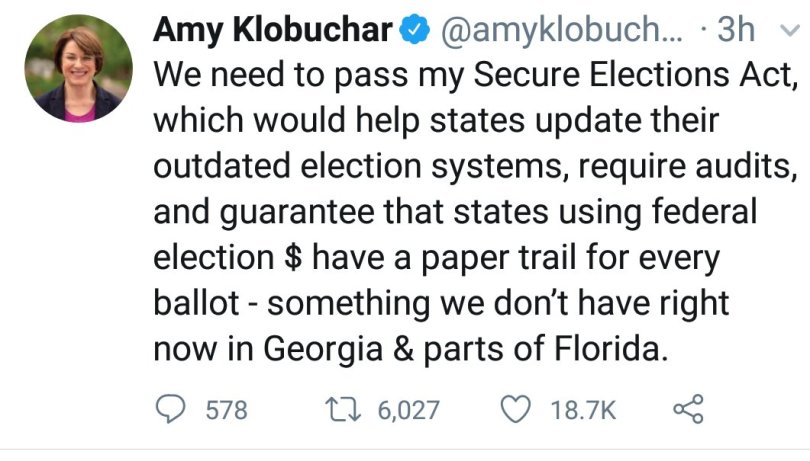Viewport: 810px width, 461px height.
Task: Click the 6,027 retweet count
Action: [x=408, y=410]
